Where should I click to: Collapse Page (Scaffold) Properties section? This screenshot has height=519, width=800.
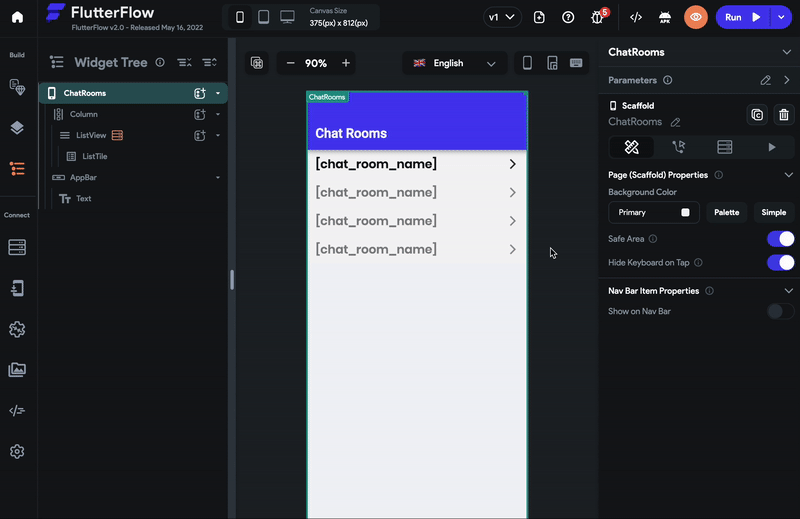point(788,175)
